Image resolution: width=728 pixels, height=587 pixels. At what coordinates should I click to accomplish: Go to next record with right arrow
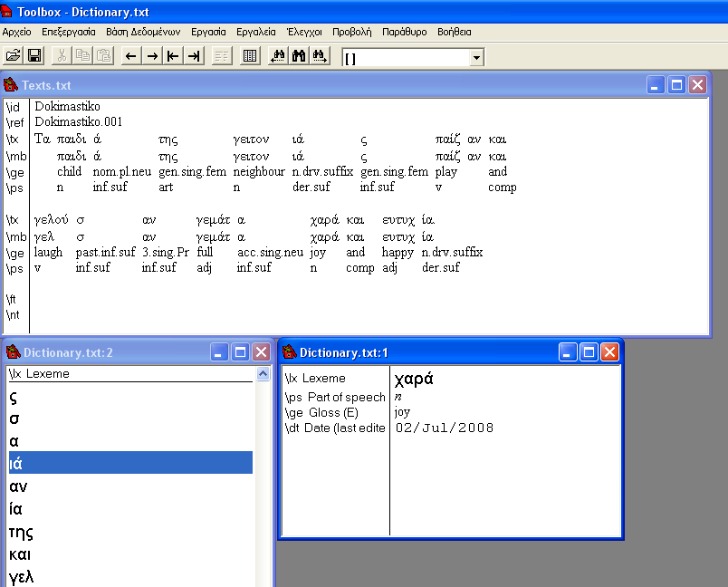[152, 56]
